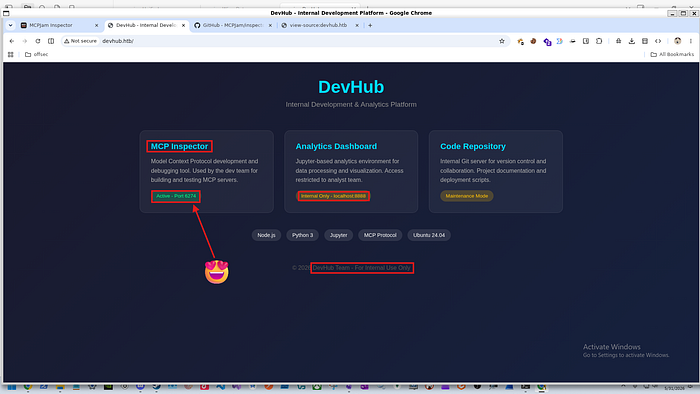700x394 pixels.
Task: Click the Maintenance Mode badge
Action: (467, 196)
